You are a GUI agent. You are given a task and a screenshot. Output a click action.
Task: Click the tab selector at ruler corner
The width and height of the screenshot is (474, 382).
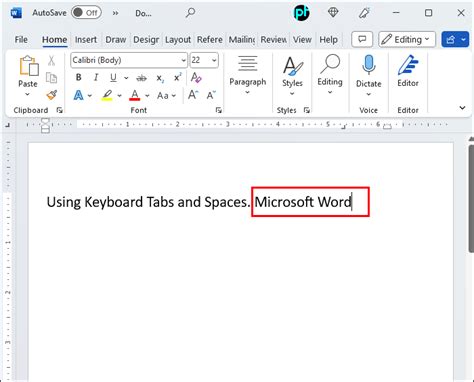tap(7, 125)
